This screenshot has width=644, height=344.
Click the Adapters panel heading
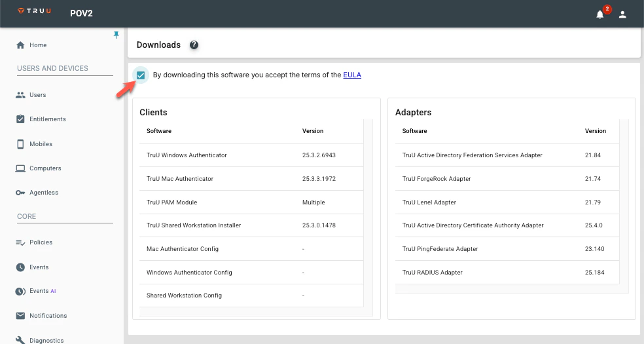pos(413,112)
